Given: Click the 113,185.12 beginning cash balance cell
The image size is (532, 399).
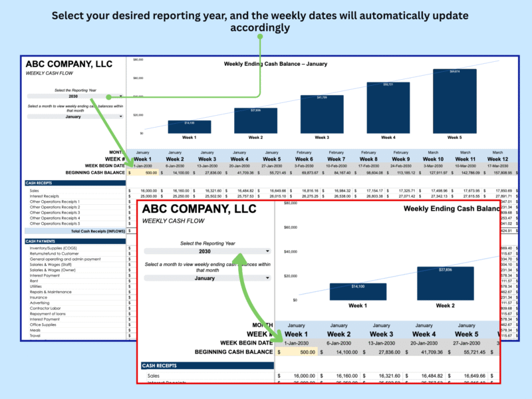Looking at the screenshot, I should click(x=402, y=173).
